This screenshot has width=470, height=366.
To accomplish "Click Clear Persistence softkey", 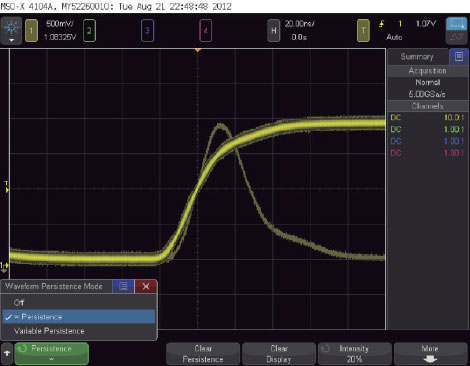I will coord(203,354).
